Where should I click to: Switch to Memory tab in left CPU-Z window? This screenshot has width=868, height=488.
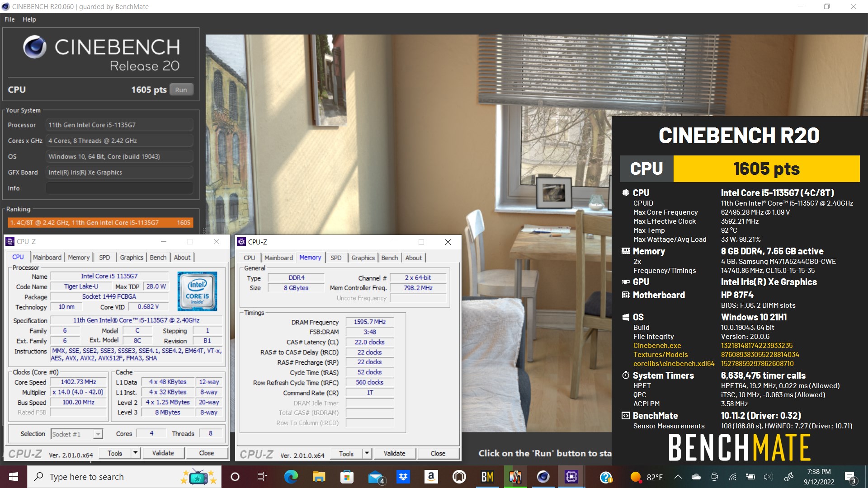(79, 257)
